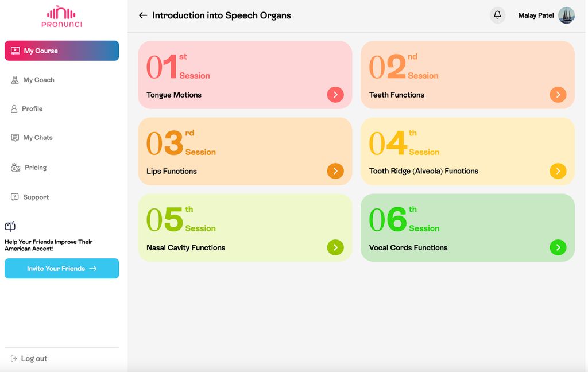Open Nasal Cavity Functions arrow

tap(335, 247)
